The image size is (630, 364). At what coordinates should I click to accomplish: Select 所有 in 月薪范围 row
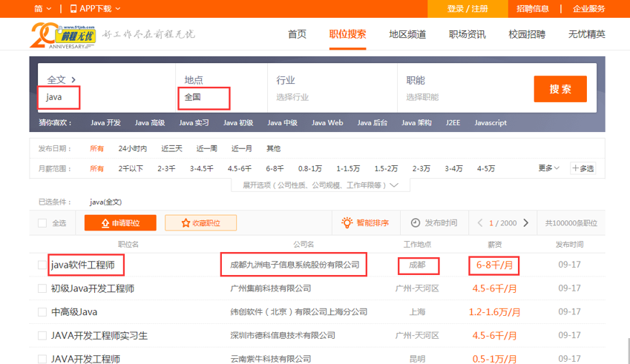pyautogui.click(x=96, y=168)
